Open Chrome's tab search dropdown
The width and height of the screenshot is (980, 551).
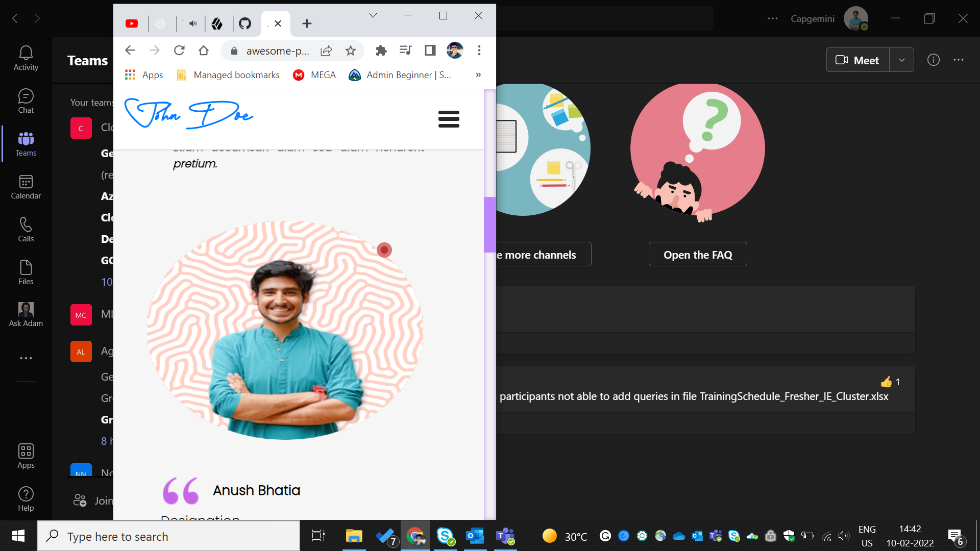[373, 16]
